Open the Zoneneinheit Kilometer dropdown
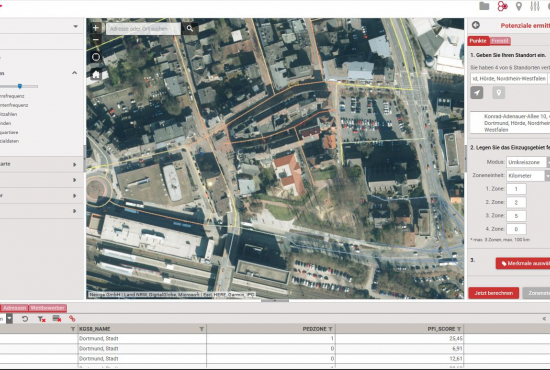Image resolution: width=550 pixels, height=370 pixels. pyautogui.click(x=528, y=176)
